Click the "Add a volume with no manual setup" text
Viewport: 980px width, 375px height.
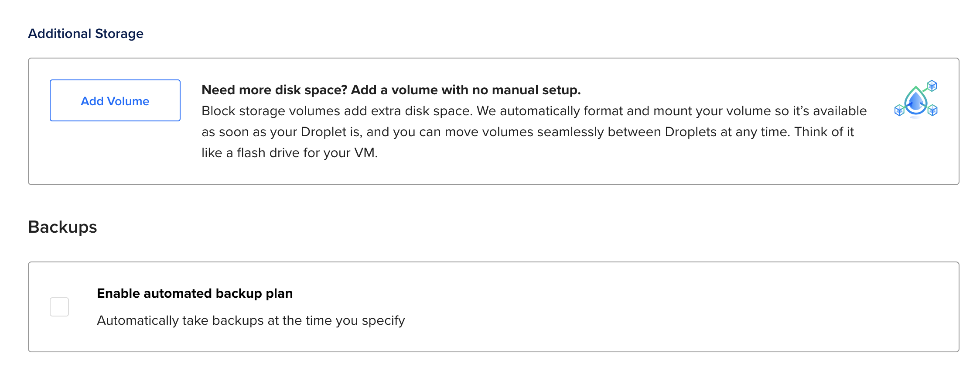465,90
